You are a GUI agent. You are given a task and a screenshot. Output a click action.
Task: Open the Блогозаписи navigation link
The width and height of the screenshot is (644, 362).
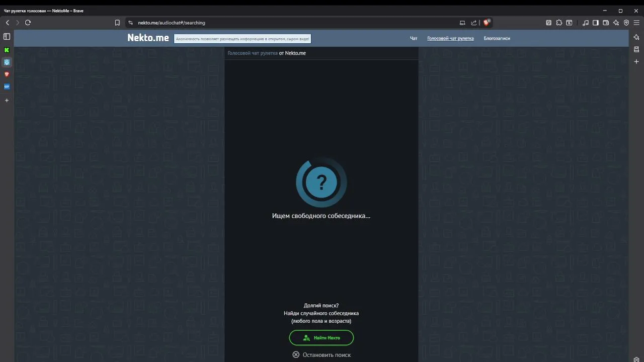coord(497,38)
